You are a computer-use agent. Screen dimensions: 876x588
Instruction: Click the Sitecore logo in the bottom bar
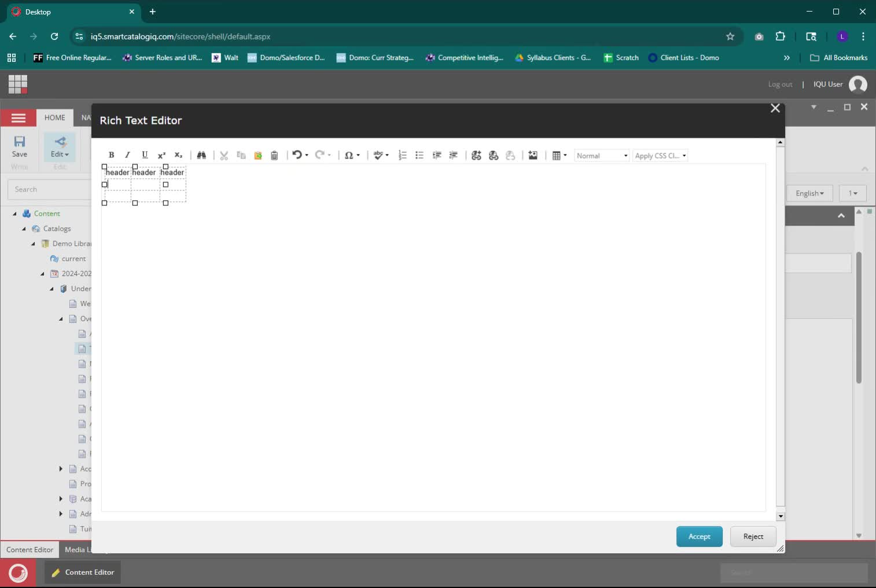[18, 573]
